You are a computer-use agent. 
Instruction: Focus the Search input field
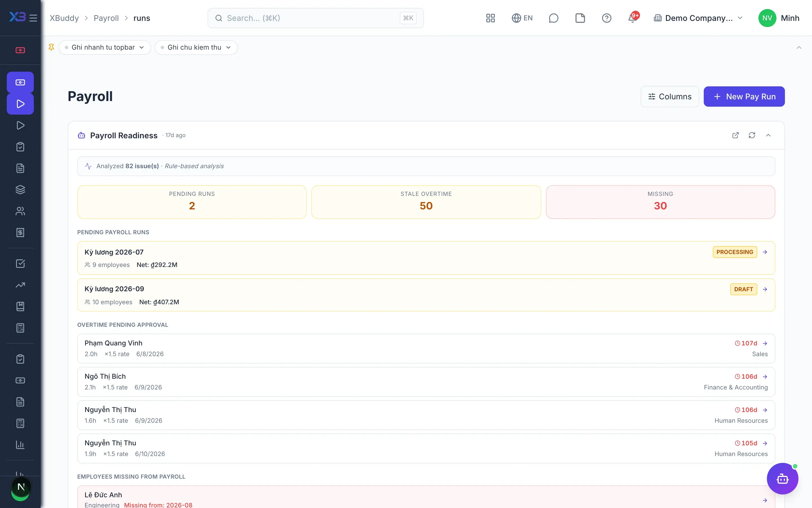[315, 18]
